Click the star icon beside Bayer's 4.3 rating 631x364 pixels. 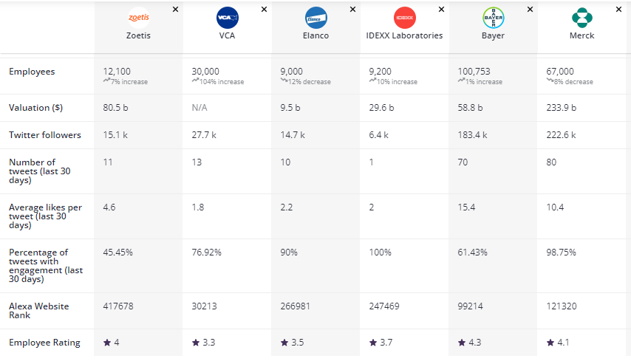pyautogui.click(x=462, y=343)
